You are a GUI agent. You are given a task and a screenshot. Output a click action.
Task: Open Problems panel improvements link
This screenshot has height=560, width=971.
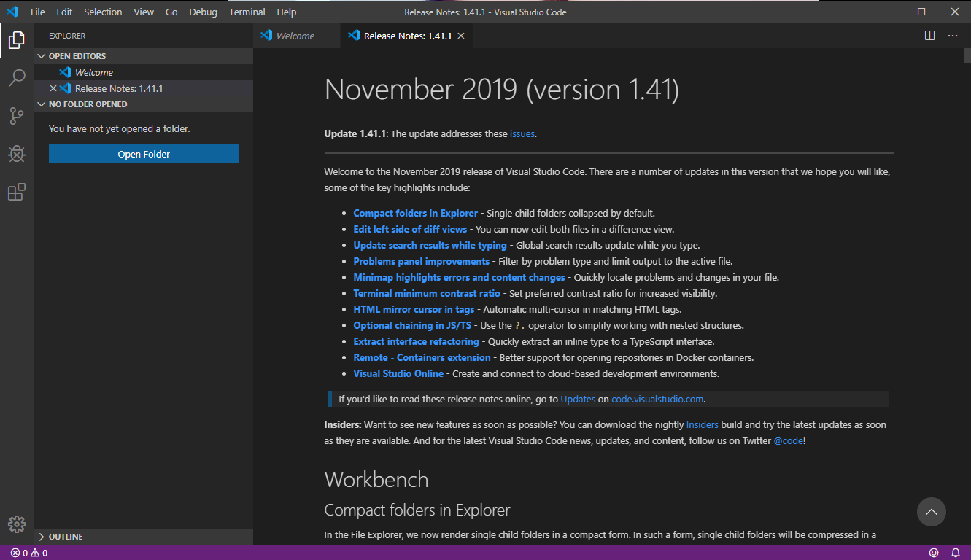(x=421, y=261)
